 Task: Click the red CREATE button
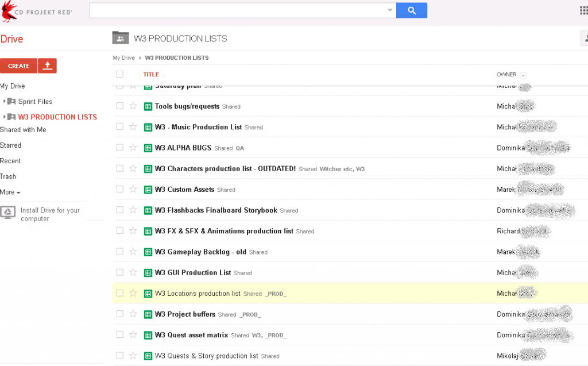tap(19, 66)
